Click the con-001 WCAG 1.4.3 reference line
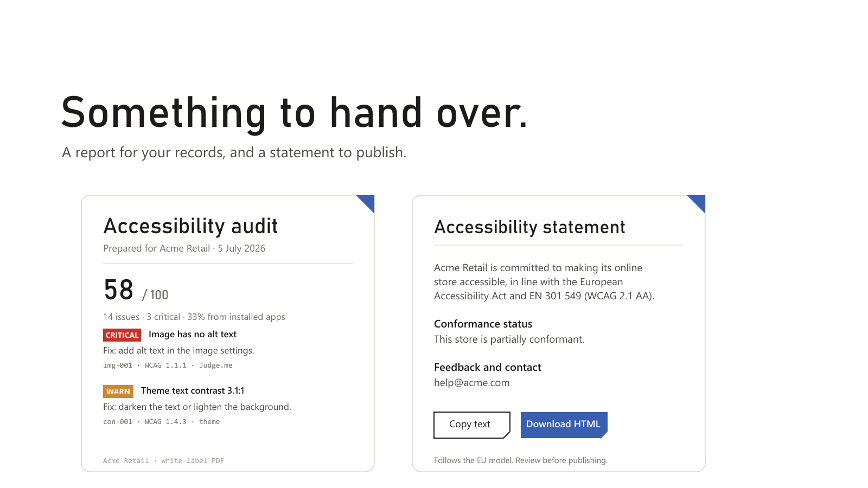This screenshot has height=488, width=868. point(162,422)
